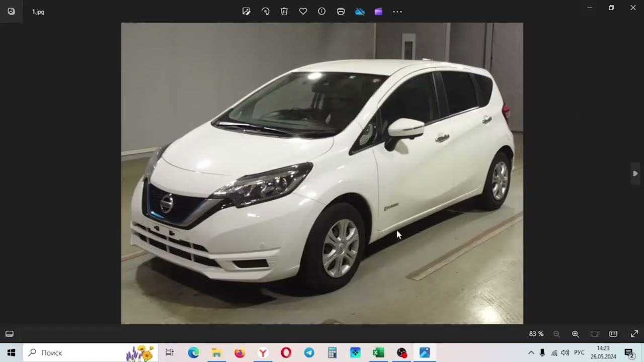Restore down the Photos window
The image size is (644, 362).
tap(611, 8)
